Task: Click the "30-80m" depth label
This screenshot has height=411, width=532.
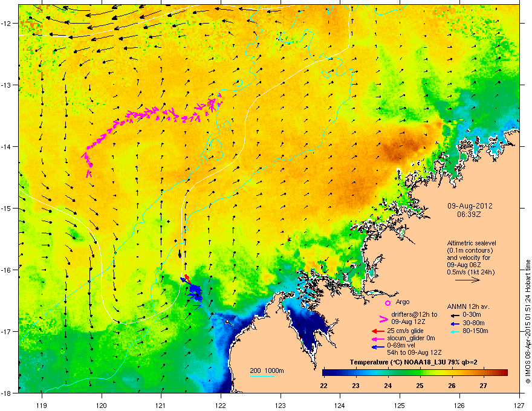Action: point(473,323)
